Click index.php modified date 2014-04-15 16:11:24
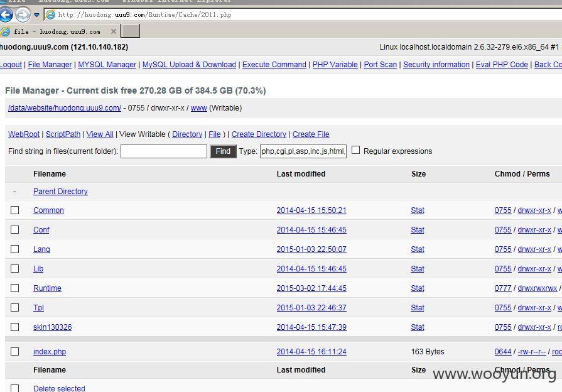Viewport: 562px width, 392px height. pos(311,352)
